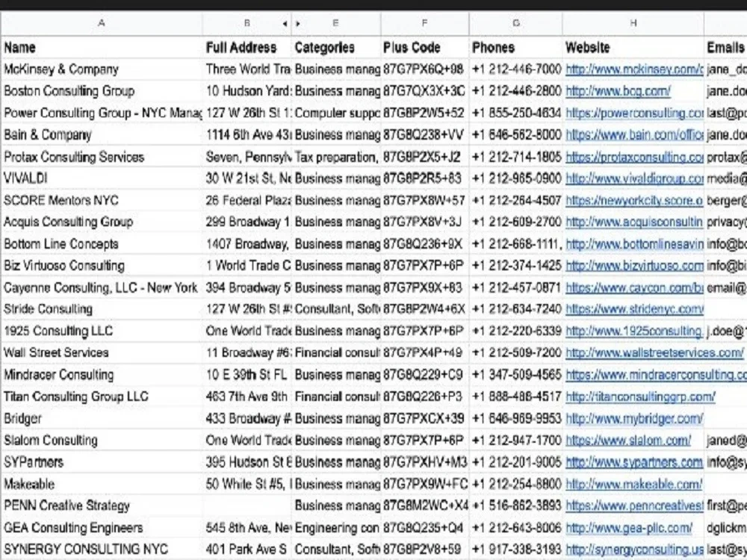
Task: Select the '1925 Consulting LLC' cell
Action: click(102, 332)
